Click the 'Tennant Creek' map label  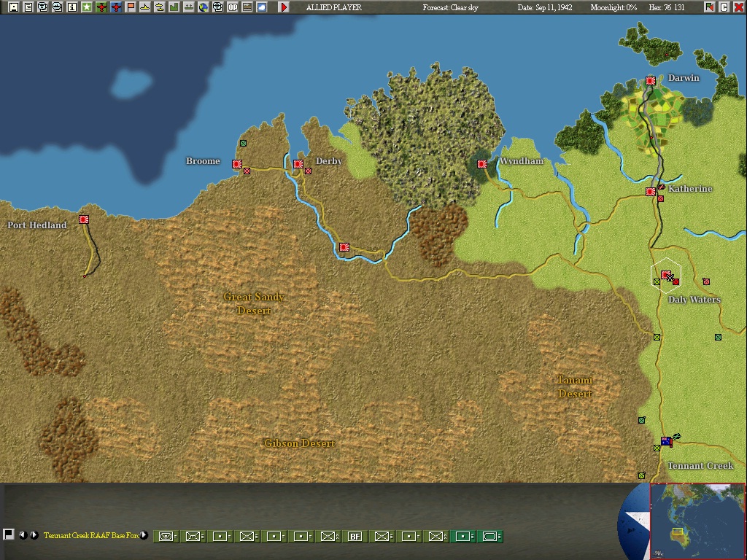(700, 466)
